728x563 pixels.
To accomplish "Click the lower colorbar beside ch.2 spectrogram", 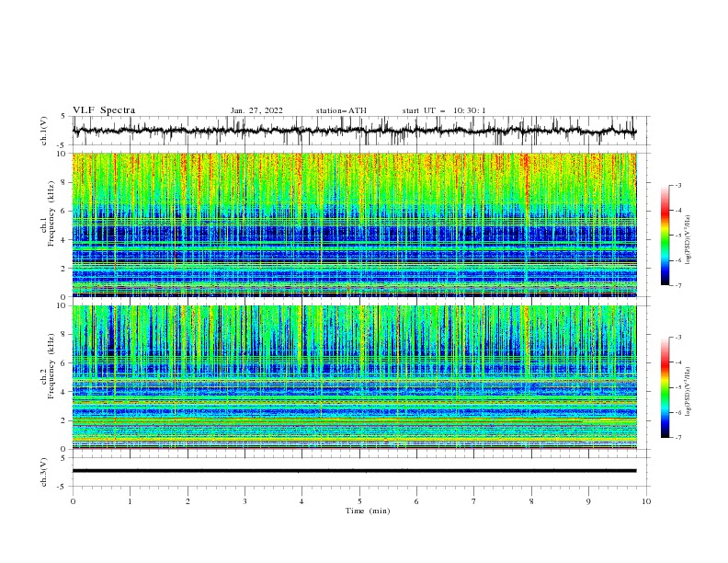I will tap(665, 387).
